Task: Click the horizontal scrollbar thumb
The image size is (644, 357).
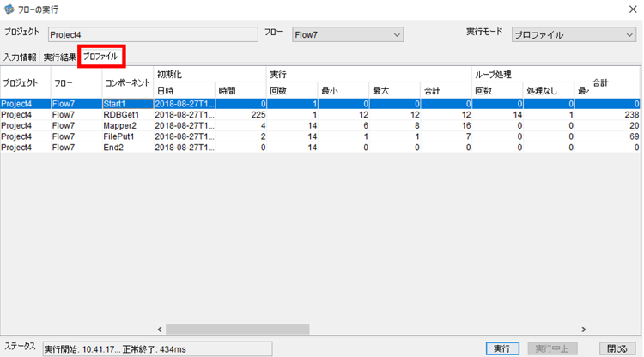Action: (x=237, y=329)
